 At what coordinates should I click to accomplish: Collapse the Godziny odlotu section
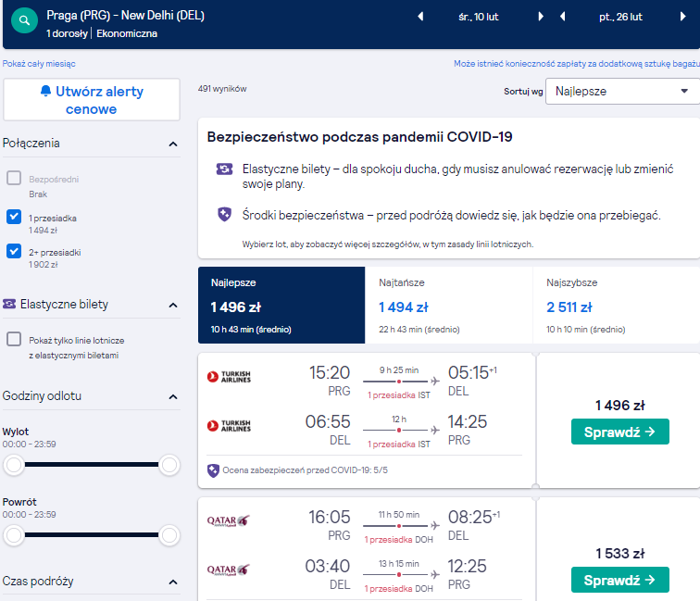coord(173,396)
